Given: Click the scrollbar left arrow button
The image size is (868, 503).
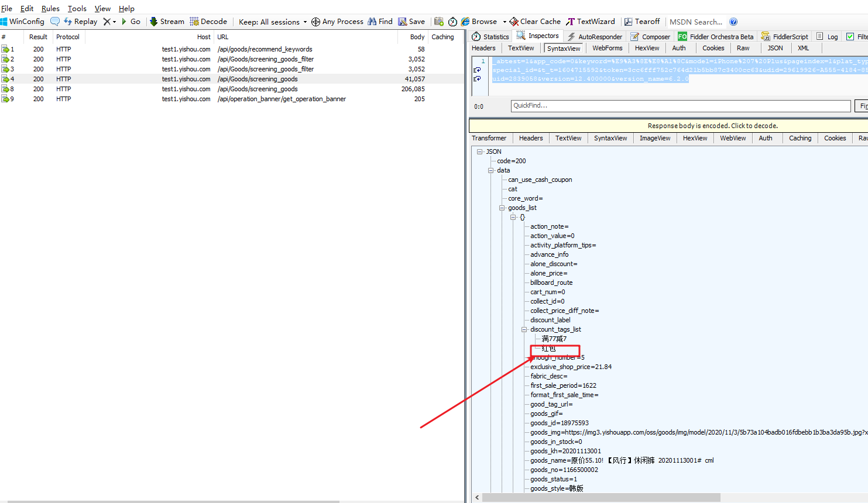Looking at the screenshot, I should (x=477, y=497).
